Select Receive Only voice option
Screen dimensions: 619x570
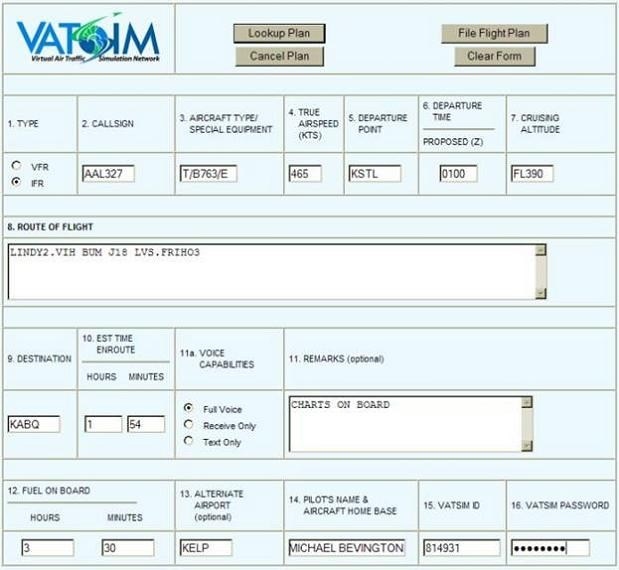click(189, 424)
